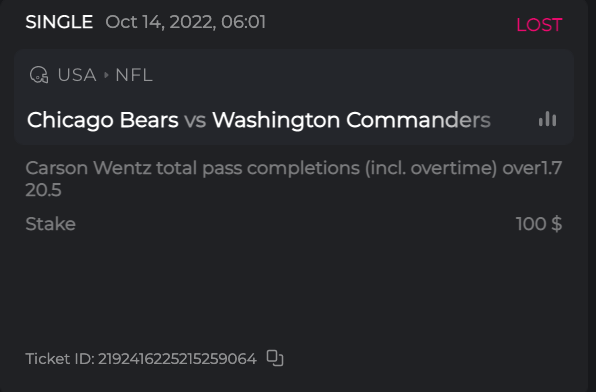596x392 pixels.
Task: Click the Oct 14, 2022 bet date
Action: click(160, 22)
